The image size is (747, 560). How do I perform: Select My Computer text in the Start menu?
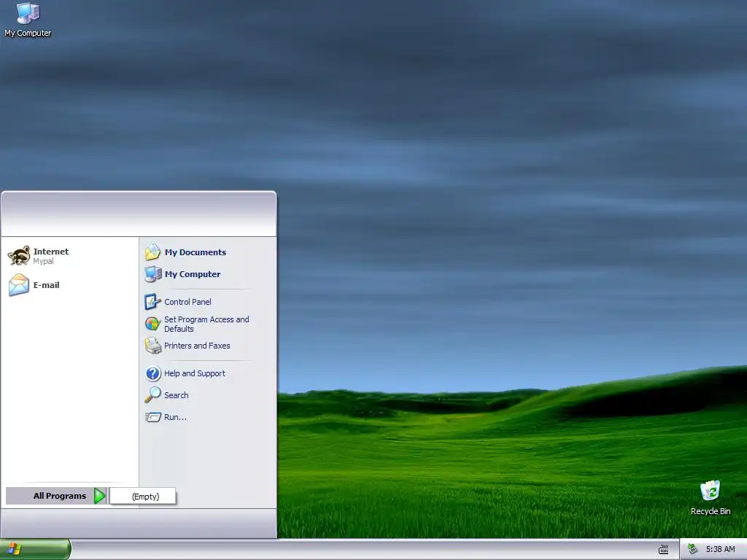(193, 274)
